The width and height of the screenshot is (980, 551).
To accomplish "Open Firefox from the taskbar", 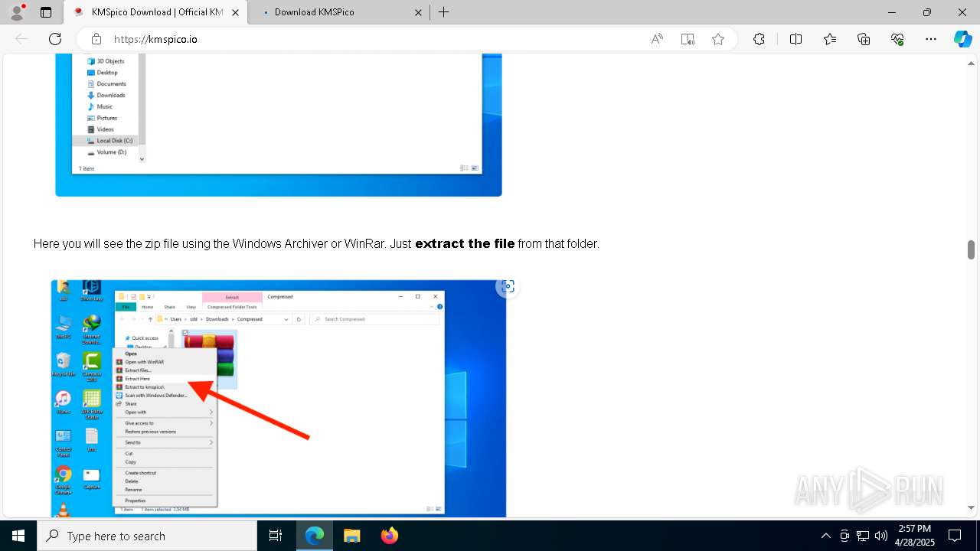I will tap(390, 536).
